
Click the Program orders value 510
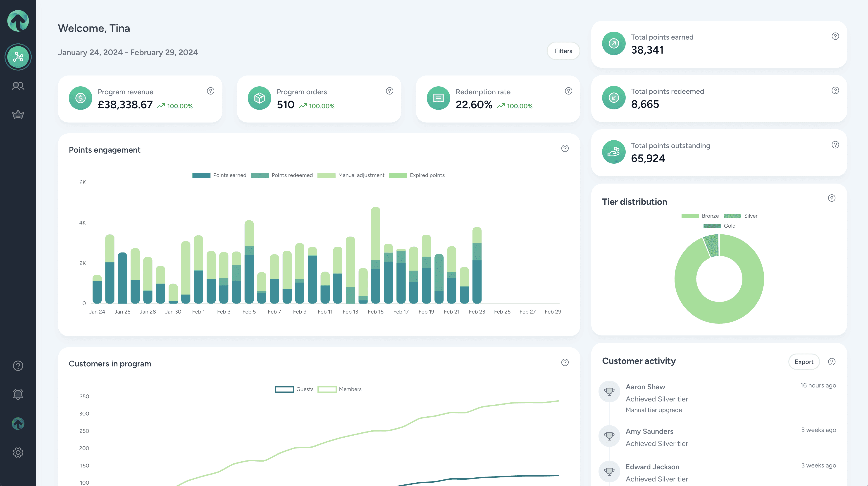pos(285,105)
